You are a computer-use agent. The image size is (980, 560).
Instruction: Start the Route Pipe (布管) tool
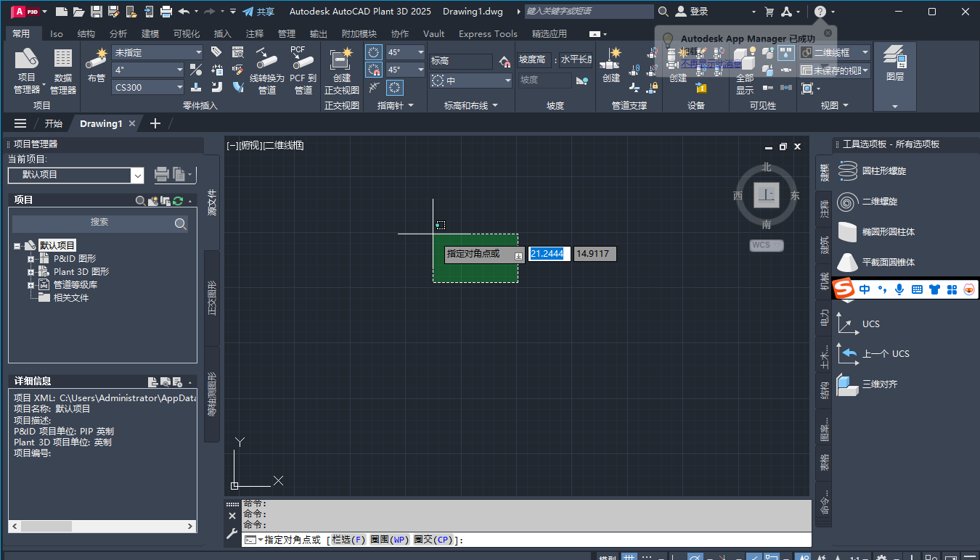(x=96, y=65)
